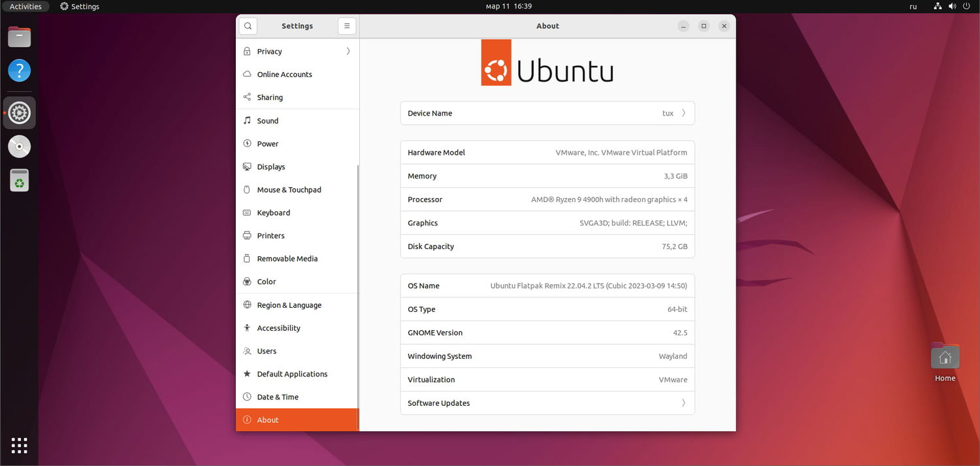Click the Privacy lock icon

pos(247,51)
